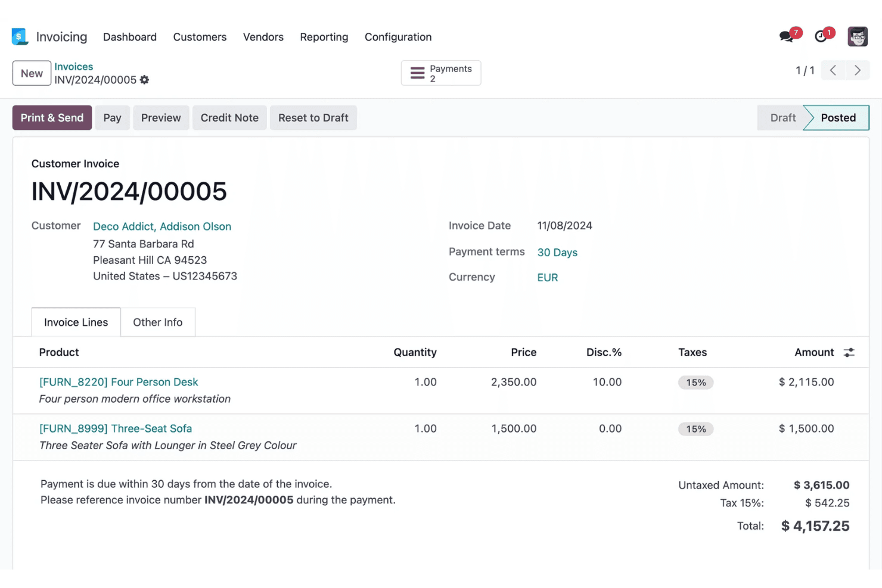Click the Untaxed Amount $ 3,615.00 value
The image size is (882, 588).
click(821, 486)
